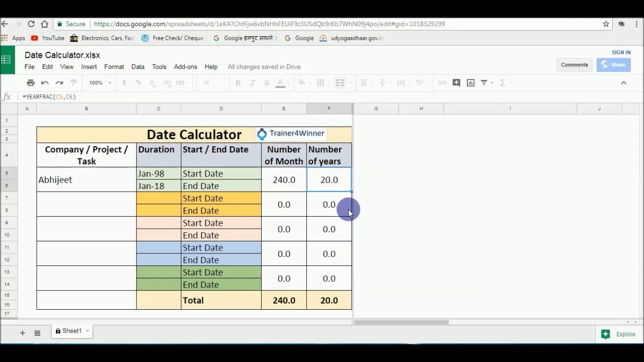The image size is (644, 362).
Task: Open the 100% zoom dropdown
Action: (100, 83)
